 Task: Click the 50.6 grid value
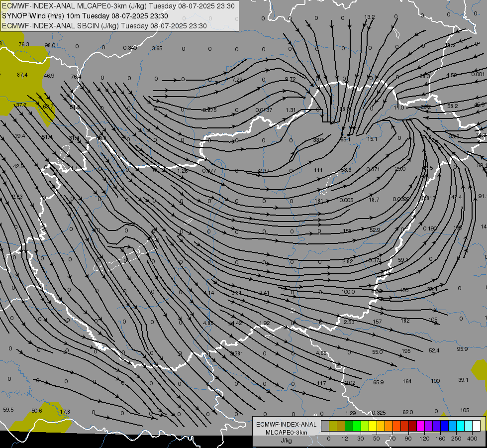click(37, 411)
